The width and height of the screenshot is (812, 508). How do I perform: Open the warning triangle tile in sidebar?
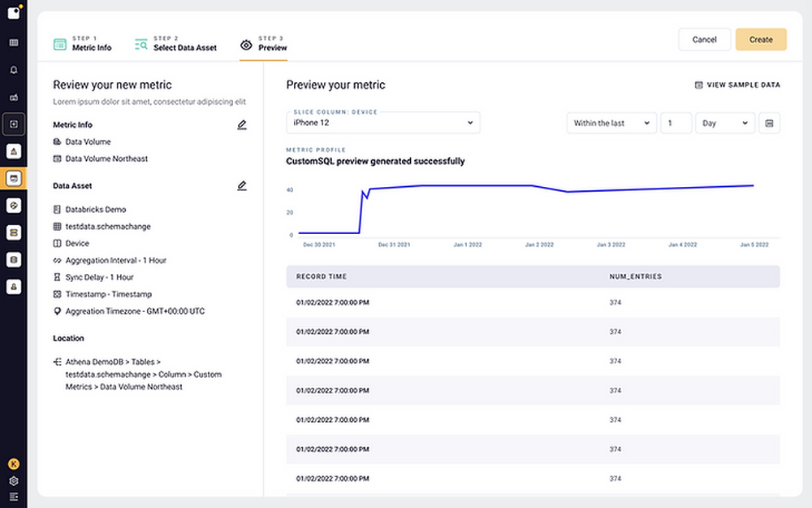click(x=14, y=151)
